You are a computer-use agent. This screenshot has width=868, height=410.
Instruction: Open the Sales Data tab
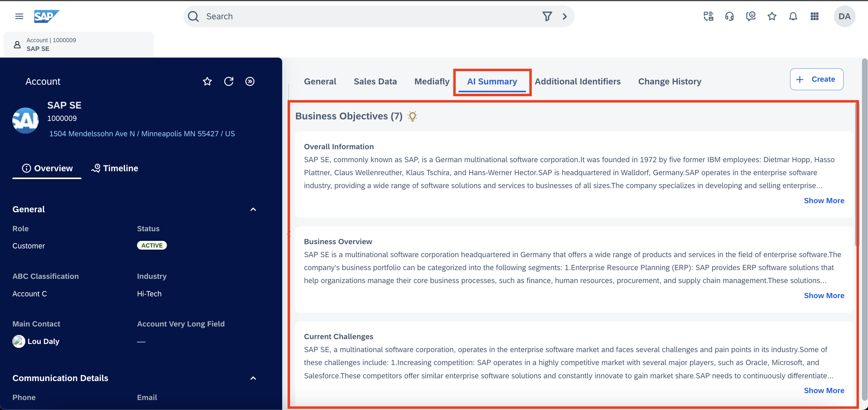tap(375, 81)
